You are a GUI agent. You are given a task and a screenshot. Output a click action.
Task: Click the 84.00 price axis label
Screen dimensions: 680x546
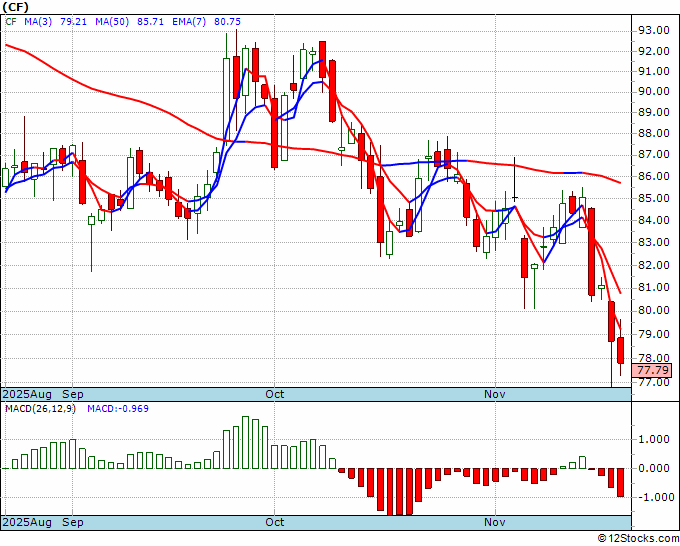(x=653, y=220)
